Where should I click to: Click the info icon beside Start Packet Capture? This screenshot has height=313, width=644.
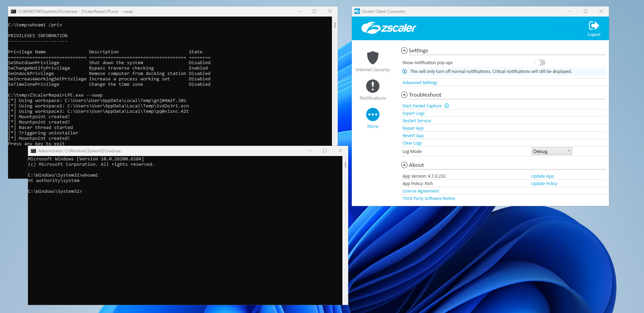[447, 106]
